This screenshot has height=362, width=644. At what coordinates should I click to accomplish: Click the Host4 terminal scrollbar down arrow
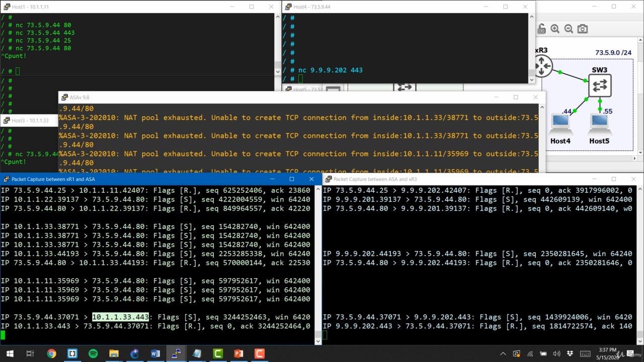coord(532,79)
